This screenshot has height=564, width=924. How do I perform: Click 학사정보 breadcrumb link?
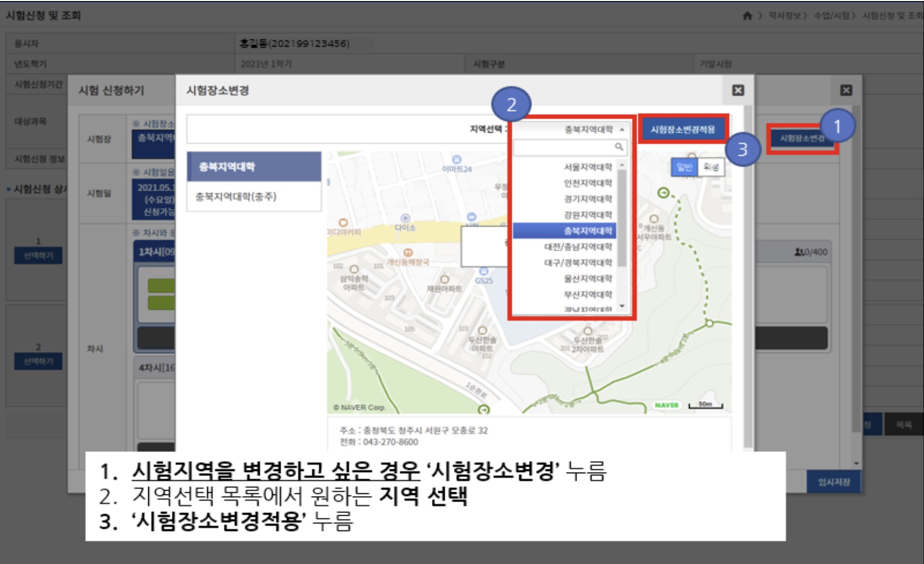tap(785, 16)
